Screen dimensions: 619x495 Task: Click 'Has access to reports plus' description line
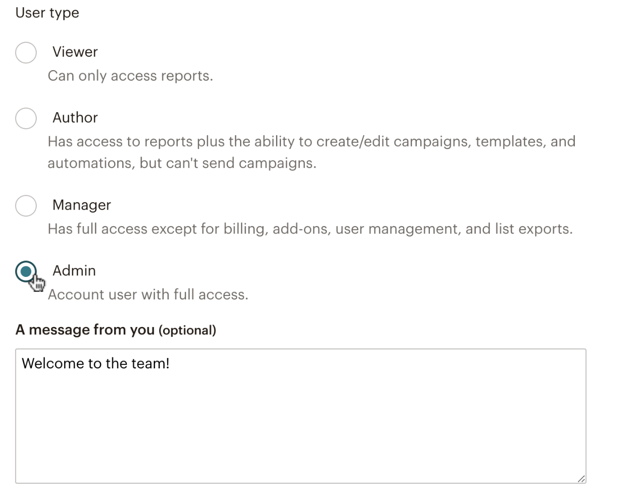click(x=311, y=142)
